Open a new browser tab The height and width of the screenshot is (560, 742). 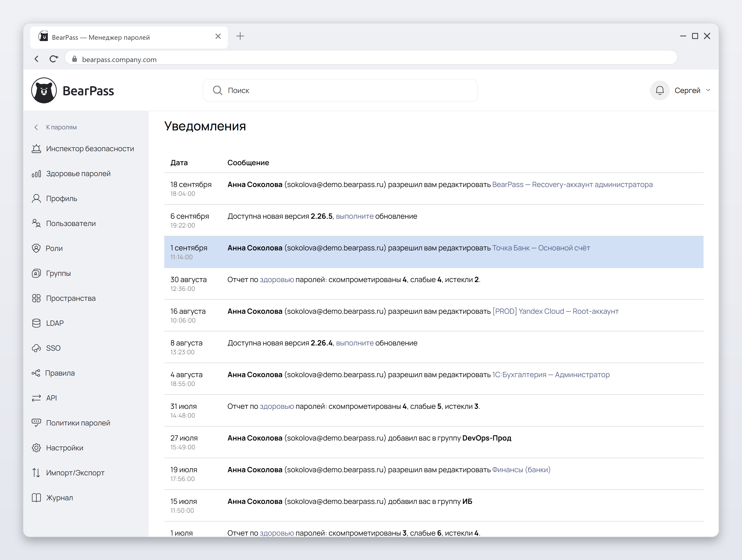coord(240,36)
